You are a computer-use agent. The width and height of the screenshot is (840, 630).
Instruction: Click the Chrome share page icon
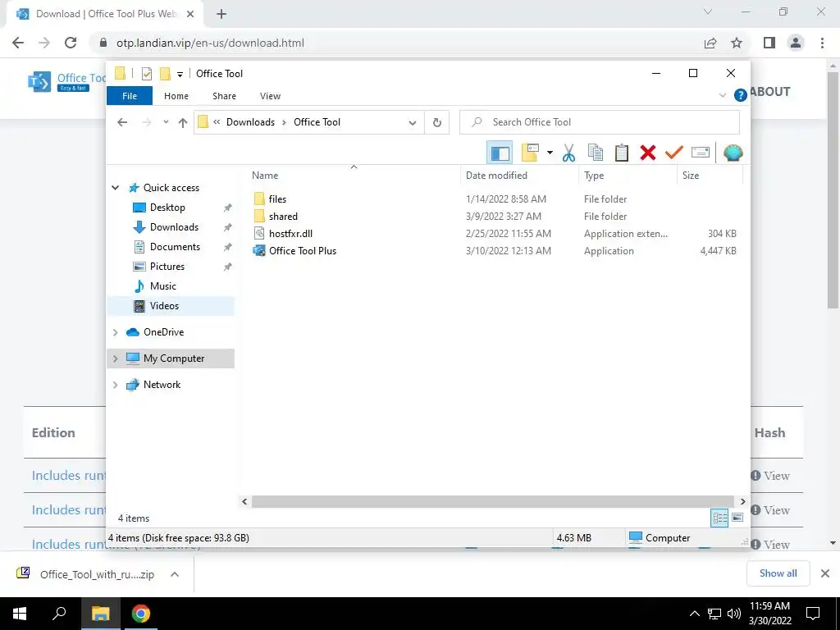[710, 43]
